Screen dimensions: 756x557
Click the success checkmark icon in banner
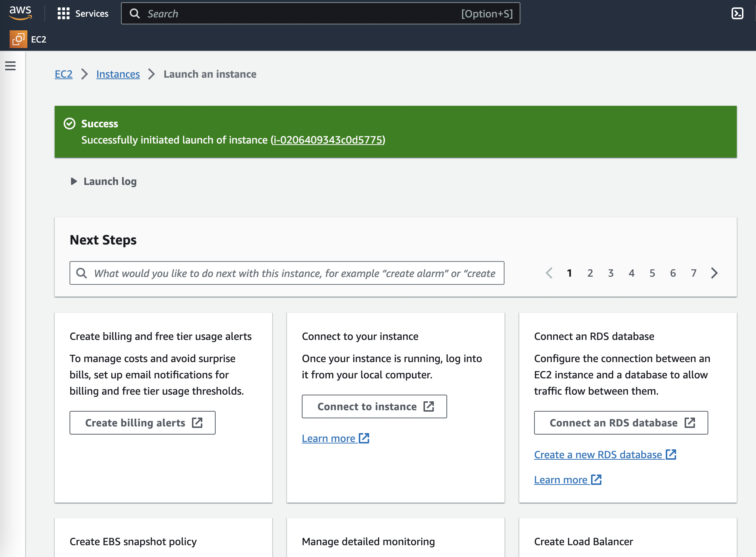click(x=70, y=124)
